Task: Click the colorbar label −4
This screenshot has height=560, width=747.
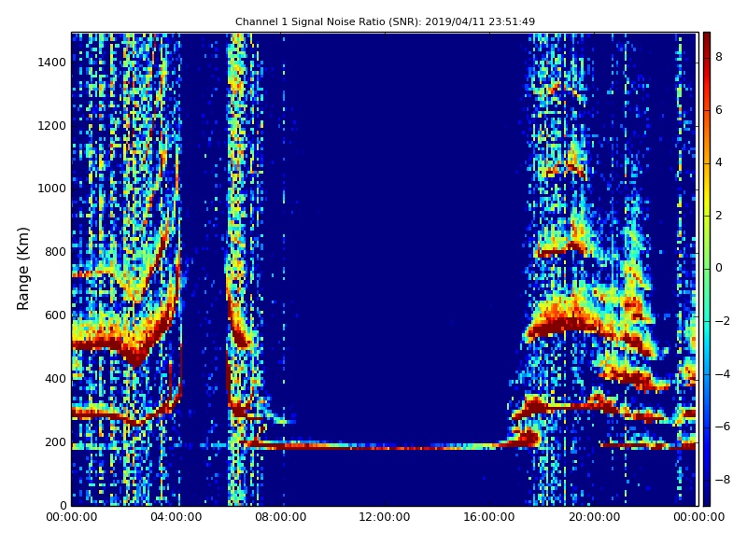Action: 722,374
